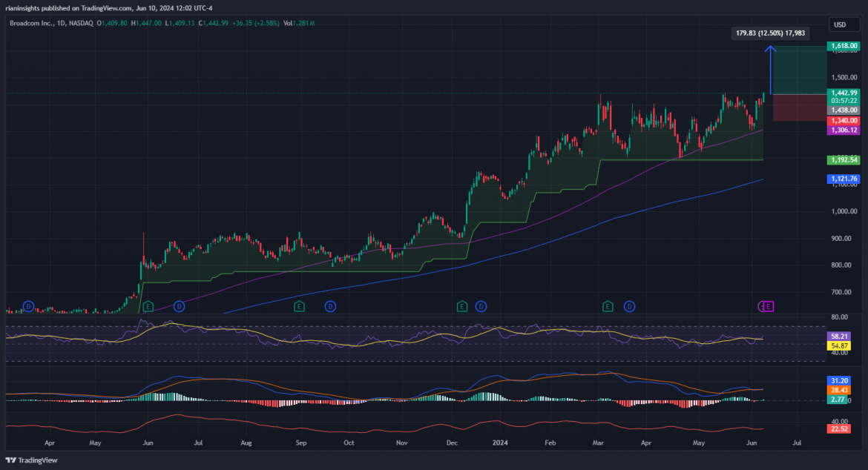The width and height of the screenshot is (868, 470).
Task: Click the blue 1,121.76 moving average label
Action: tap(844, 179)
